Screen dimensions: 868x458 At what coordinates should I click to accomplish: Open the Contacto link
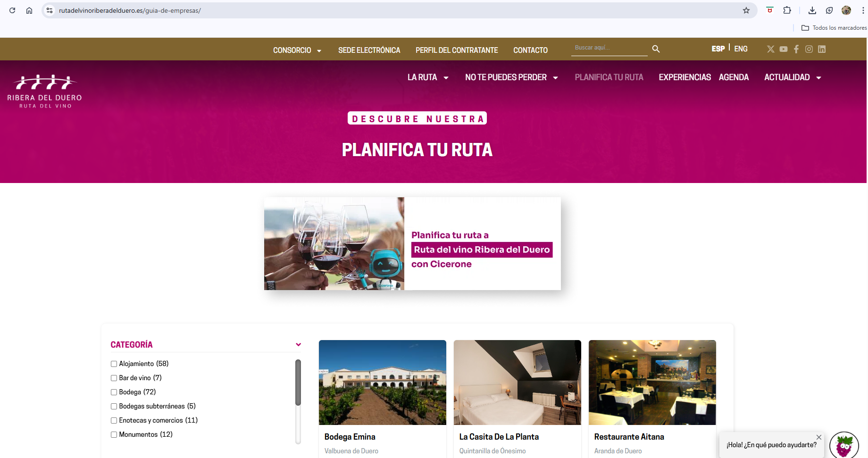530,50
